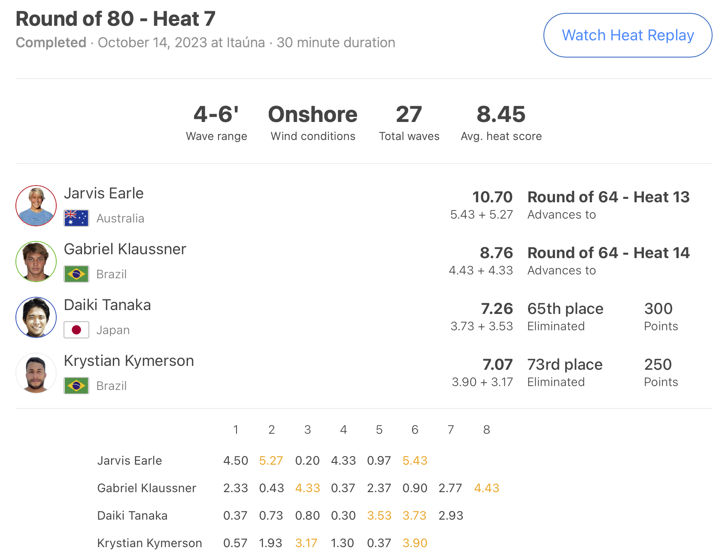
Task: Click Jarvis Earle's 5.43 highlighted wave score
Action: click(415, 460)
